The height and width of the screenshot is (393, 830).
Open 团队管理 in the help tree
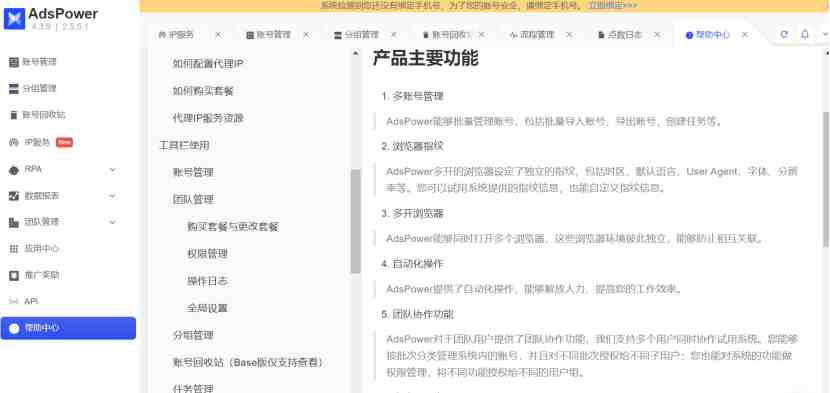click(193, 200)
